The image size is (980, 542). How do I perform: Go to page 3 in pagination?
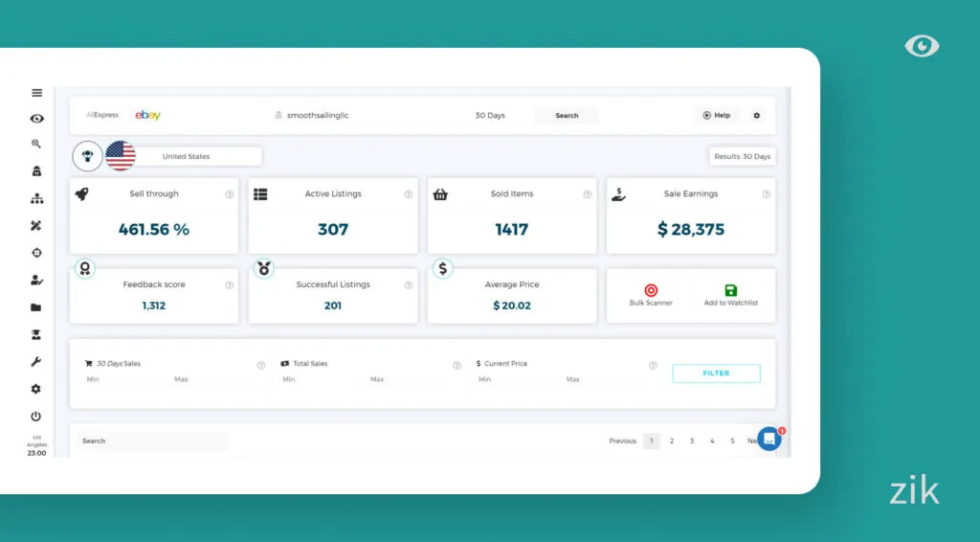coord(692,441)
